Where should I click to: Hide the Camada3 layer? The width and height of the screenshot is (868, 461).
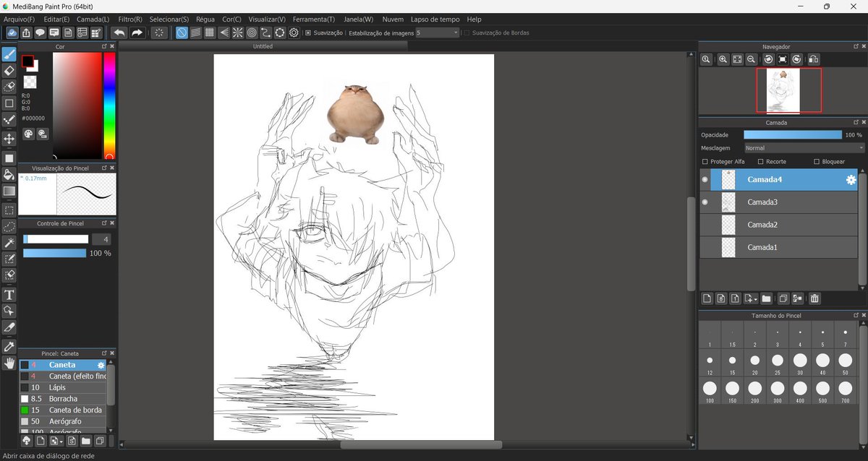(x=705, y=202)
